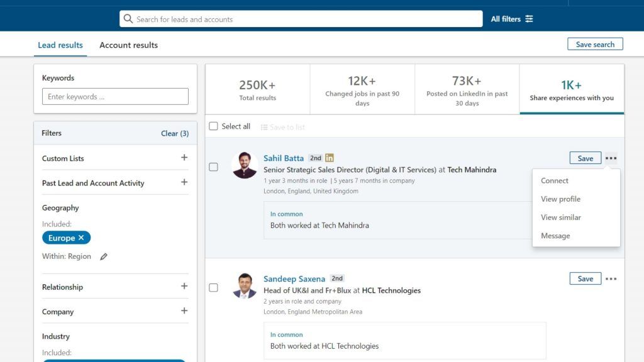Switch to the Account results tab

pyautogui.click(x=128, y=45)
